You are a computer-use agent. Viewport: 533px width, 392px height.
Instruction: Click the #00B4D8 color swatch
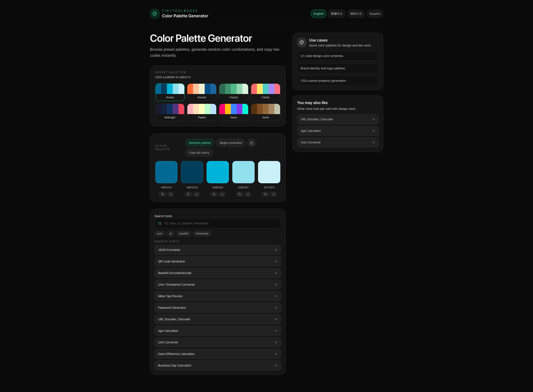(218, 172)
